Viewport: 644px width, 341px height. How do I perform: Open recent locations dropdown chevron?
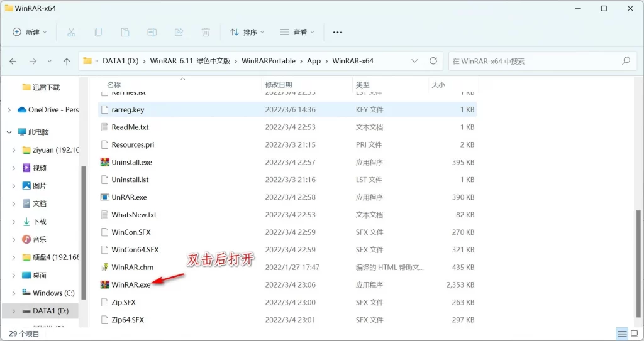(49, 61)
